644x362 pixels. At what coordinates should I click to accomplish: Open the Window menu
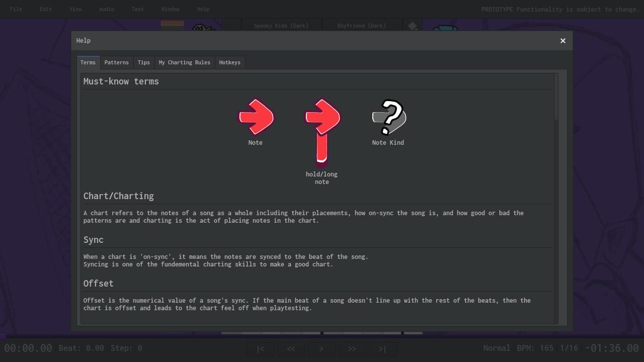[x=171, y=9]
